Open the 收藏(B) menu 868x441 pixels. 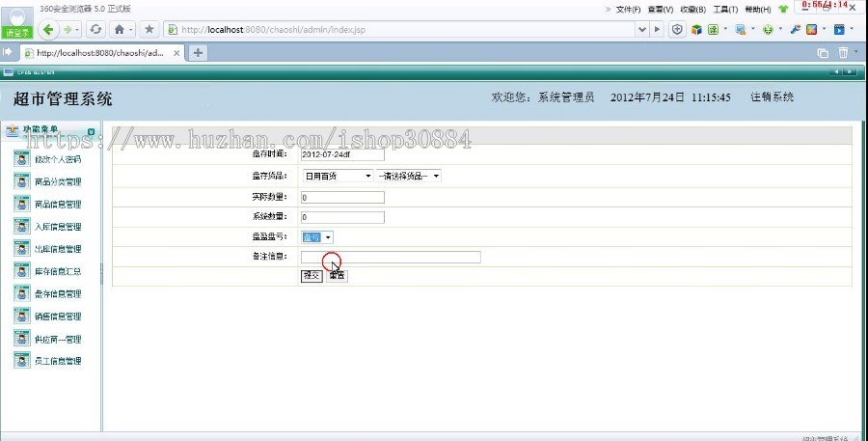point(693,10)
